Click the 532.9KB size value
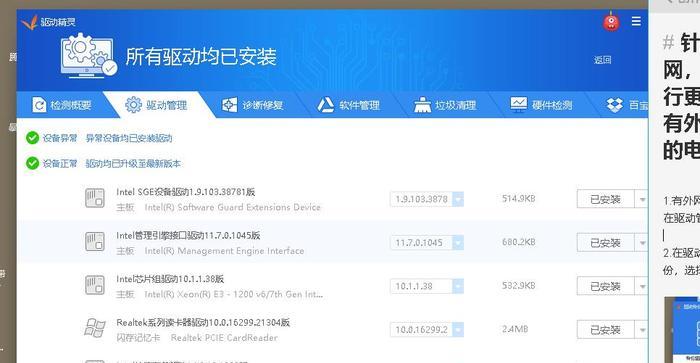 [x=518, y=285]
